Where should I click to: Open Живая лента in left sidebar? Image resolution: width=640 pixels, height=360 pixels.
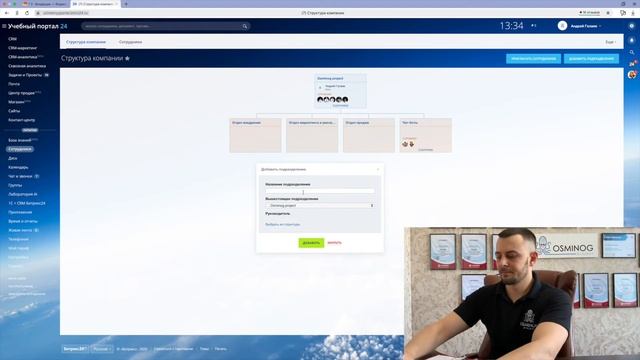point(20,230)
